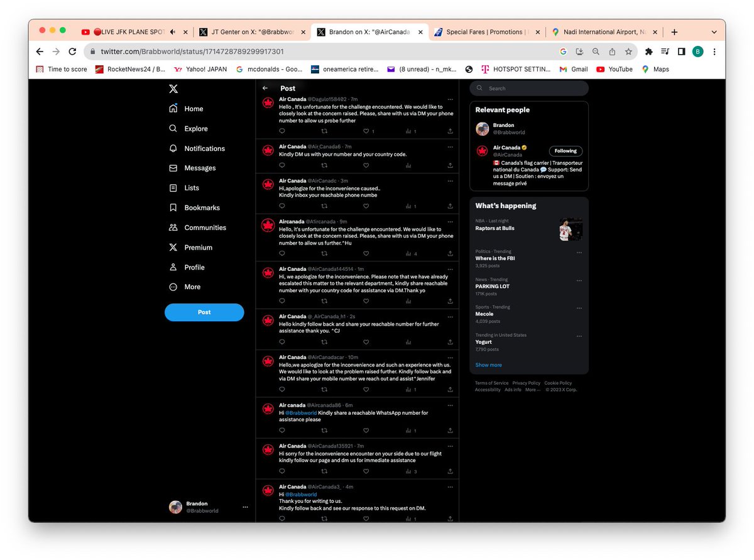The image size is (754, 560).
Task: Open Lists in the sidebar
Action: [184, 188]
